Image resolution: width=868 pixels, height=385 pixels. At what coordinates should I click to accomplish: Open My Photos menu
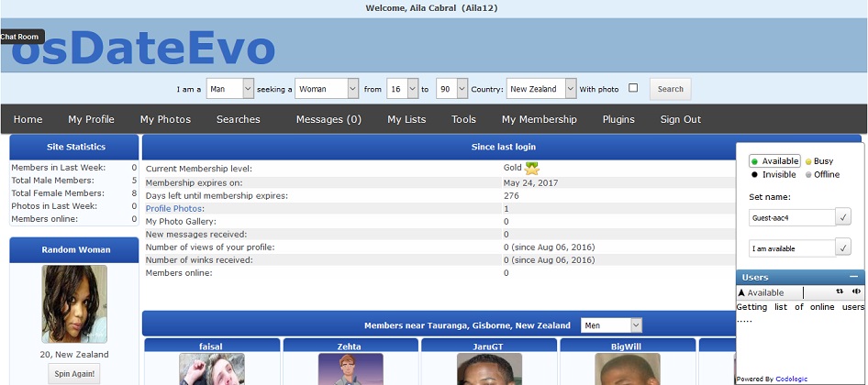pos(165,119)
